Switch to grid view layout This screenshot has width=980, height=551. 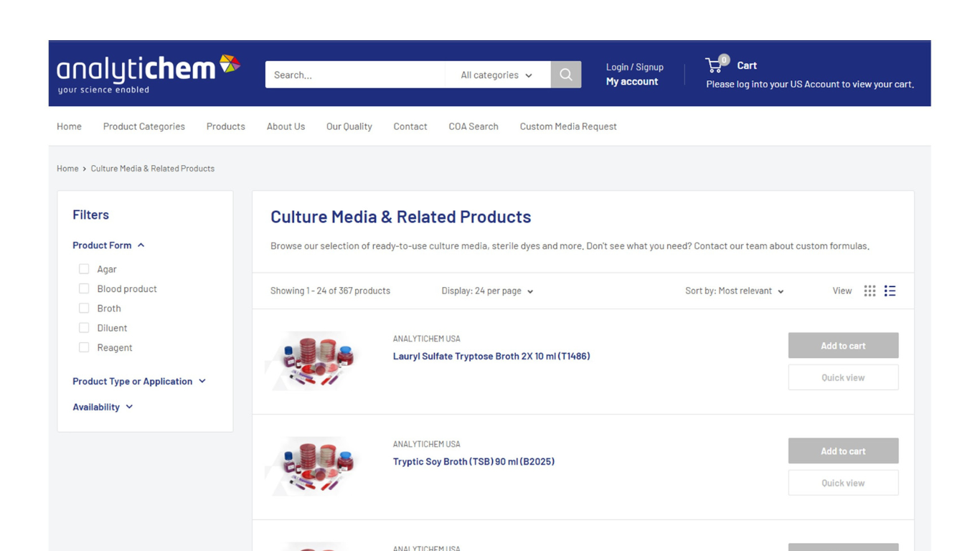pos(870,291)
